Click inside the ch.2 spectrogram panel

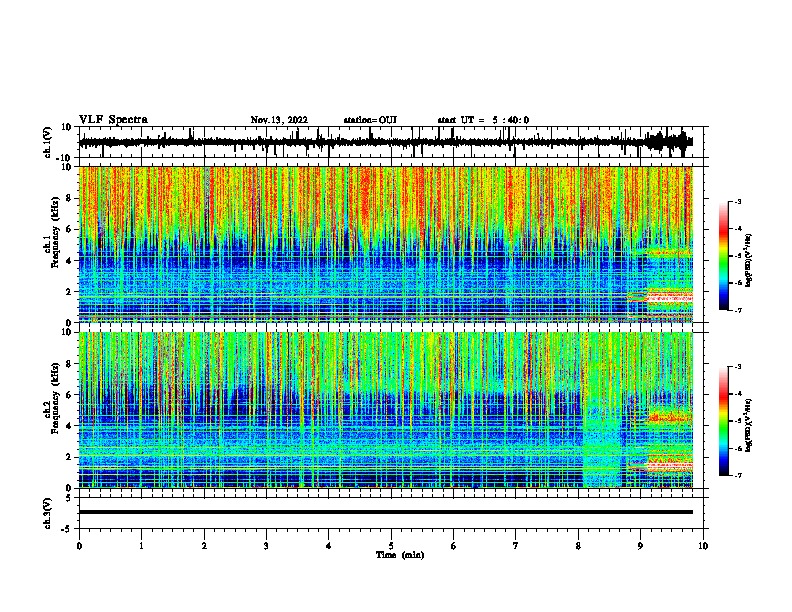(385, 410)
